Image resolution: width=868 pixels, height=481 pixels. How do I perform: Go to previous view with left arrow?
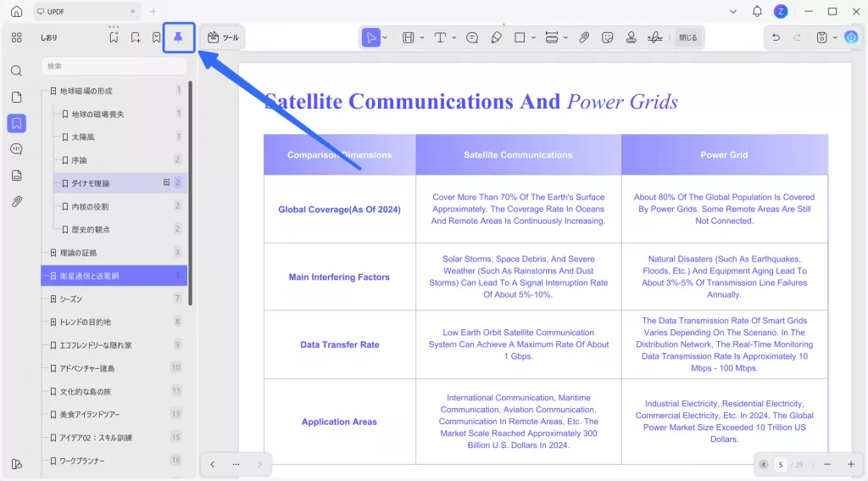click(x=213, y=464)
